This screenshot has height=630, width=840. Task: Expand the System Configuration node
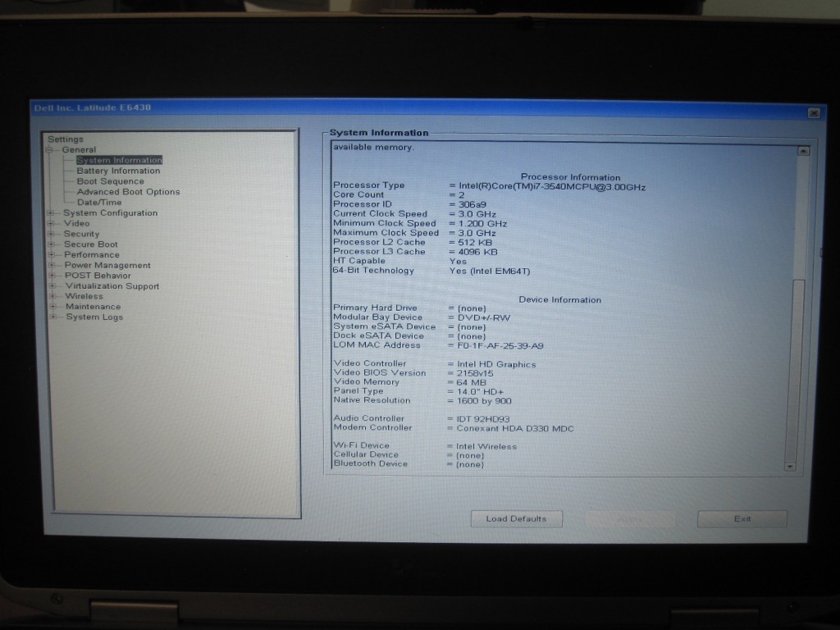[x=51, y=213]
